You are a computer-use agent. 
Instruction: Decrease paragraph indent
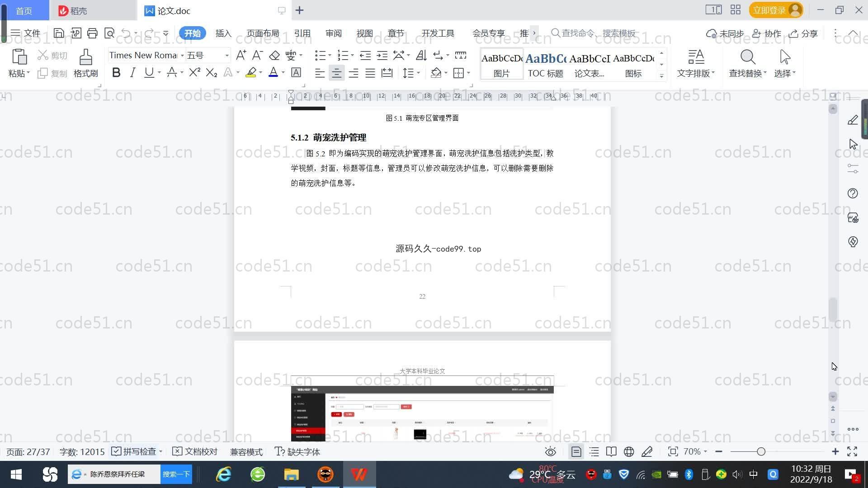365,55
